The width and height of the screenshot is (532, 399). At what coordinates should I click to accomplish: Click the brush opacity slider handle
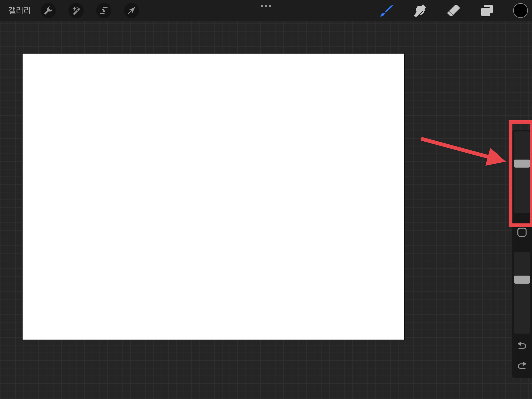pyautogui.click(x=522, y=279)
